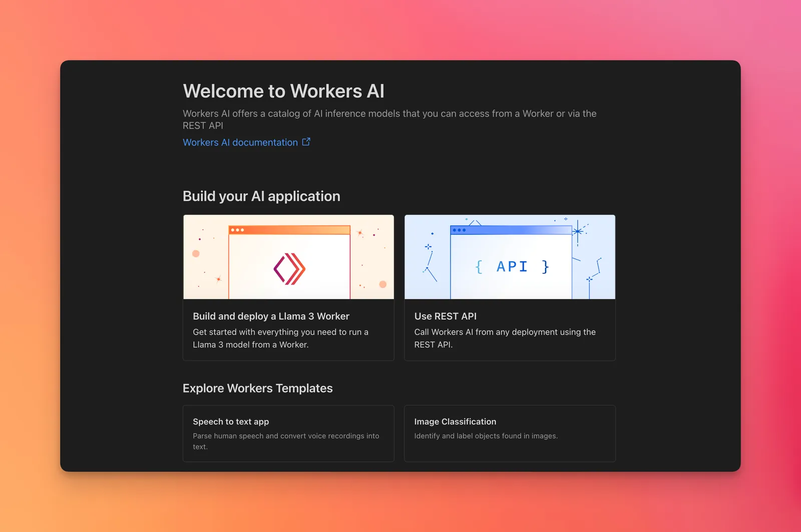This screenshot has height=532, width=801.
Task: Select the Build and deploy a Llama 3 Worker card
Action: 288,288
